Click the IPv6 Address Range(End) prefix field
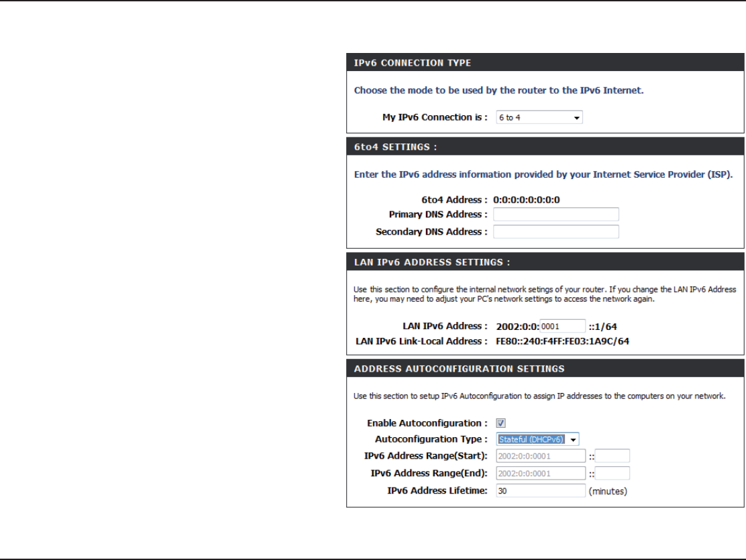 click(541, 473)
